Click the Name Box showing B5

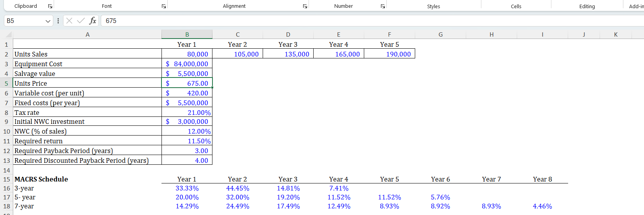pyautogui.click(x=24, y=21)
